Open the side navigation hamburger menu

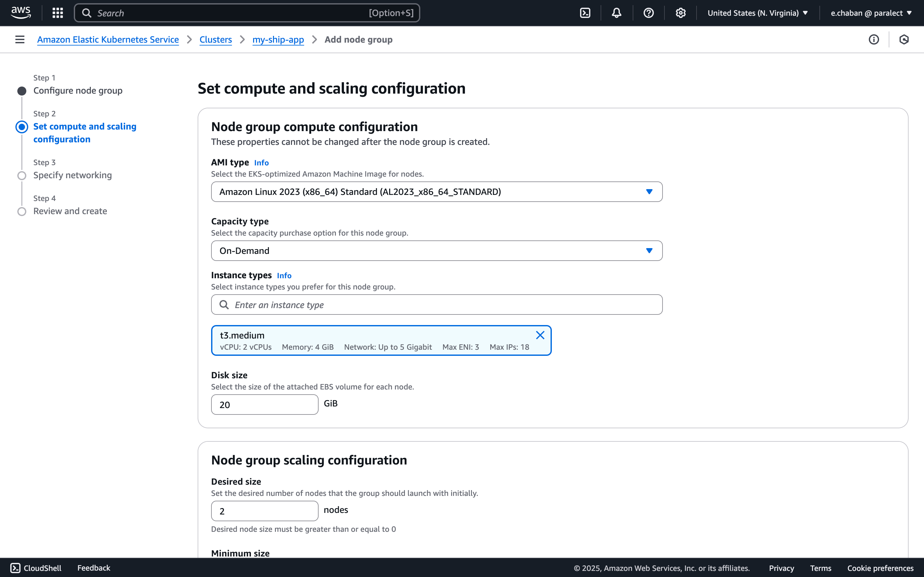coord(20,39)
